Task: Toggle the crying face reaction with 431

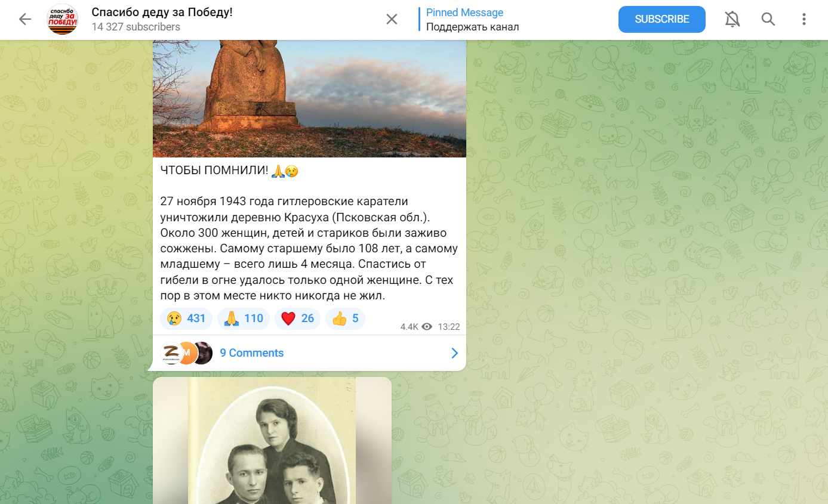Action: point(186,319)
